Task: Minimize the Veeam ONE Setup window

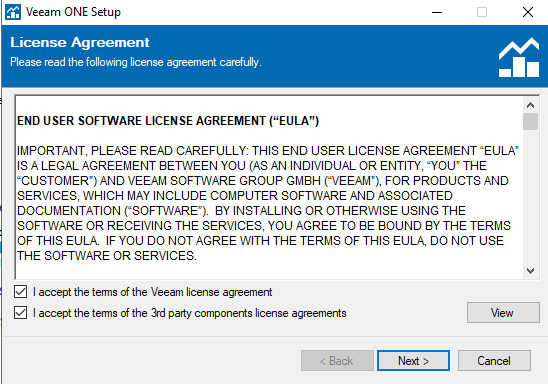Action: click(x=437, y=12)
